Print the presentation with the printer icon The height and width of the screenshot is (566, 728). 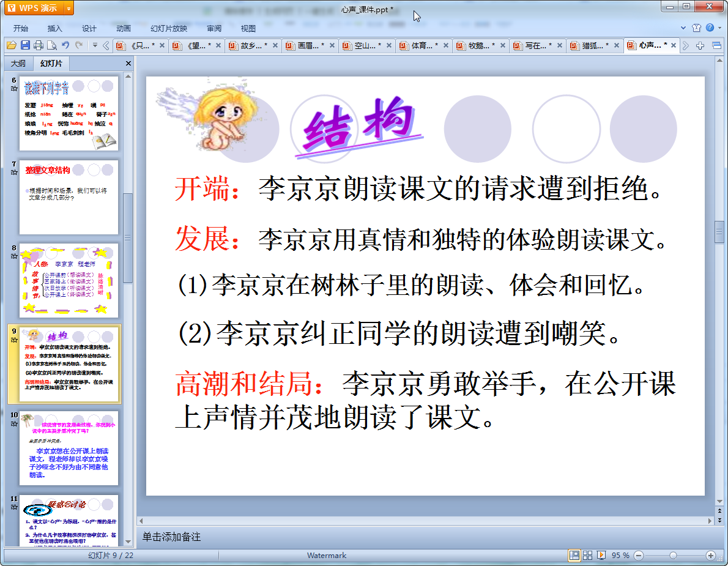pos(39,45)
